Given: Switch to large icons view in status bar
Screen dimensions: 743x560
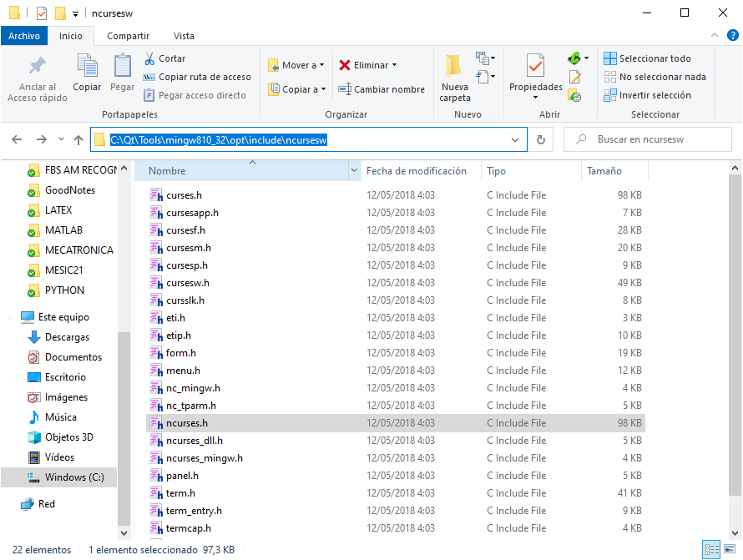Looking at the screenshot, I should (x=729, y=550).
